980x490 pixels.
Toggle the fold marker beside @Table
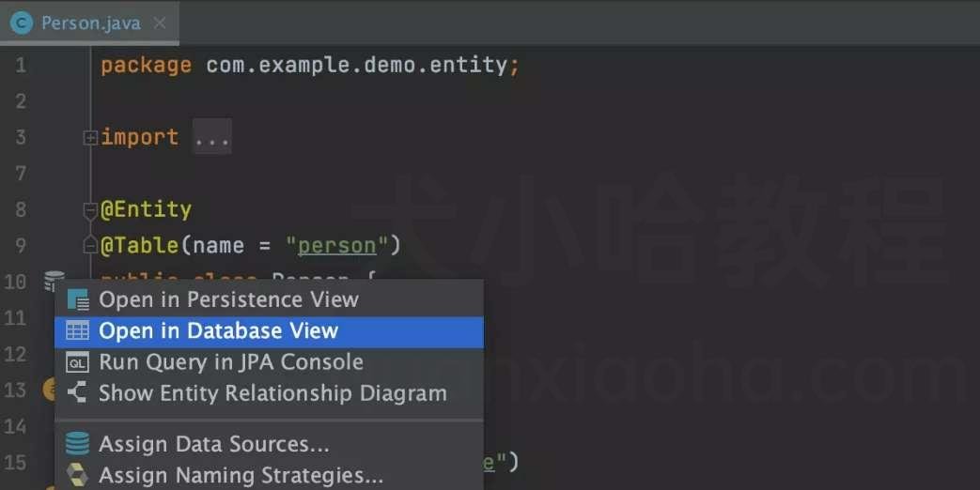[x=90, y=246]
